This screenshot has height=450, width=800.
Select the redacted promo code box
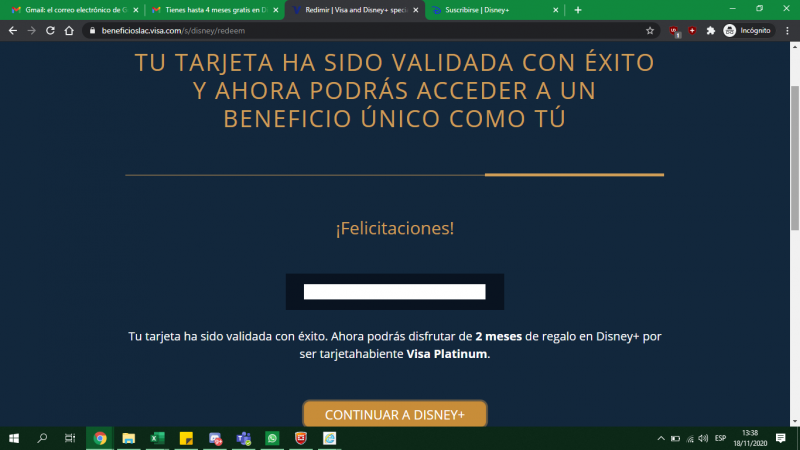click(394, 292)
